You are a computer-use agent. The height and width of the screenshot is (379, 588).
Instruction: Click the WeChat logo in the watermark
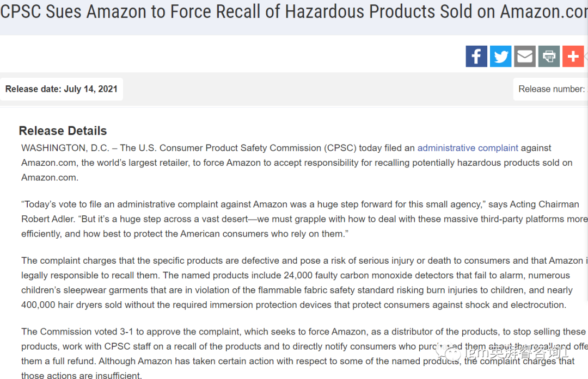click(x=453, y=353)
